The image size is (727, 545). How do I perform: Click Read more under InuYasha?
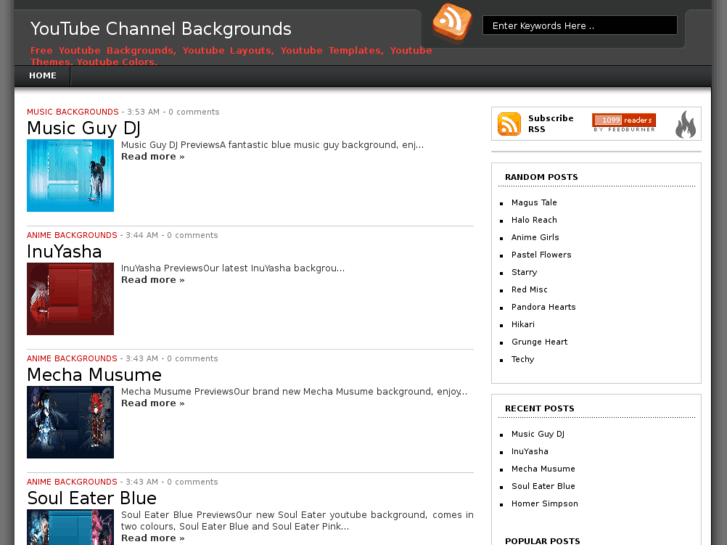[x=153, y=280]
